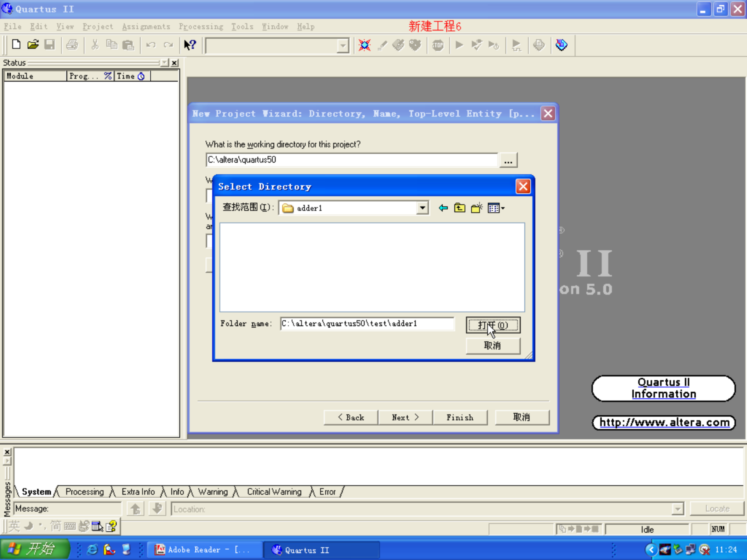Click 取消 in the Select Directory dialog
Viewport: 747px width, 560px height.
[493, 345]
